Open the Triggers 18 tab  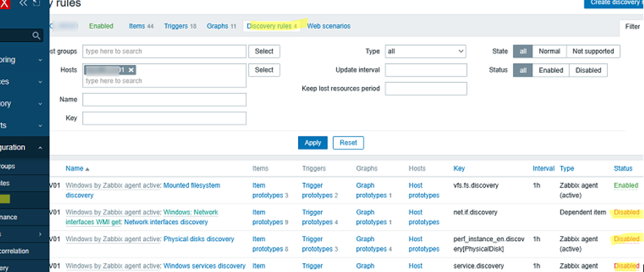(180, 26)
